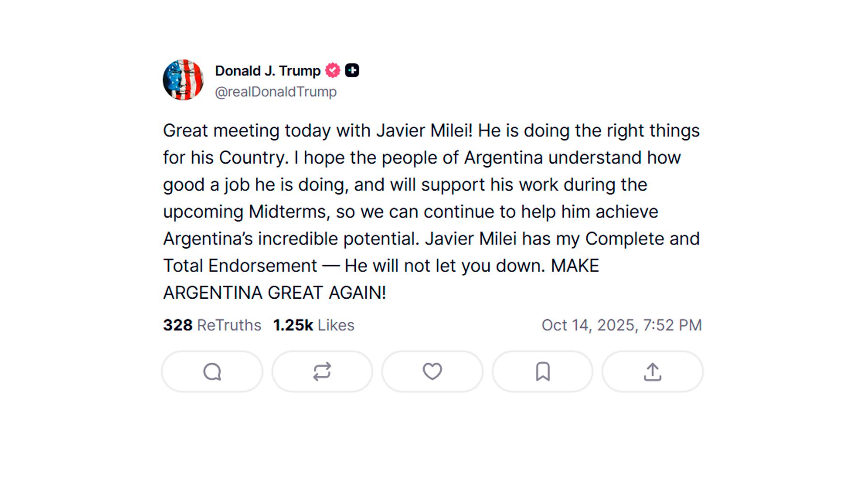
Task: Show the 1.25k Likes list
Action: tap(314, 325)
